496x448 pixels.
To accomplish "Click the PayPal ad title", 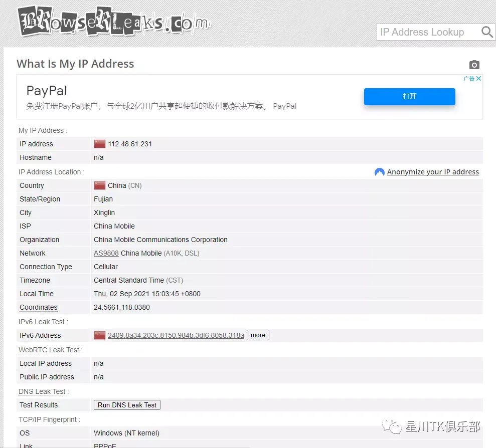I will (47, 91).
